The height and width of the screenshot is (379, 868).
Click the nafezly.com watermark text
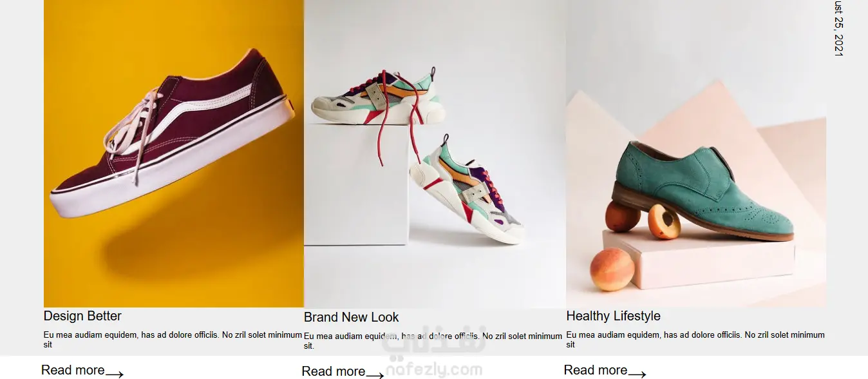(434, 369)
